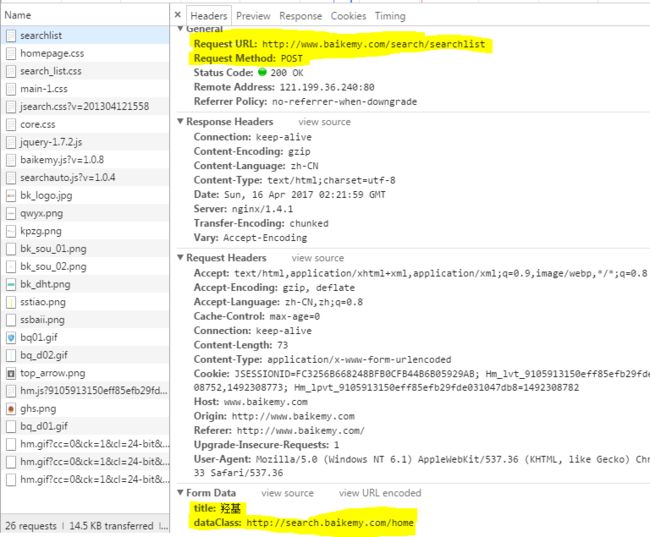Screen dimensions: 650x537
Task: Select the ghs.png request
Action: (x=85, y=409)
